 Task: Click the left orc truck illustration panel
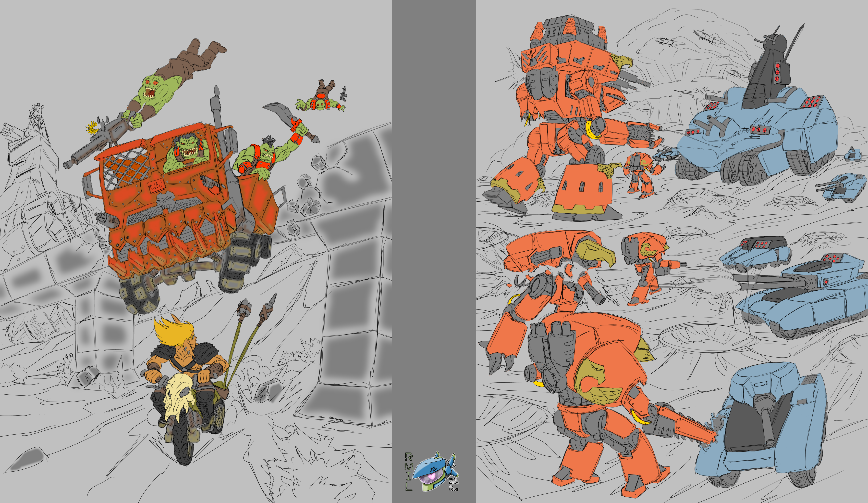[x=196, y=251]
